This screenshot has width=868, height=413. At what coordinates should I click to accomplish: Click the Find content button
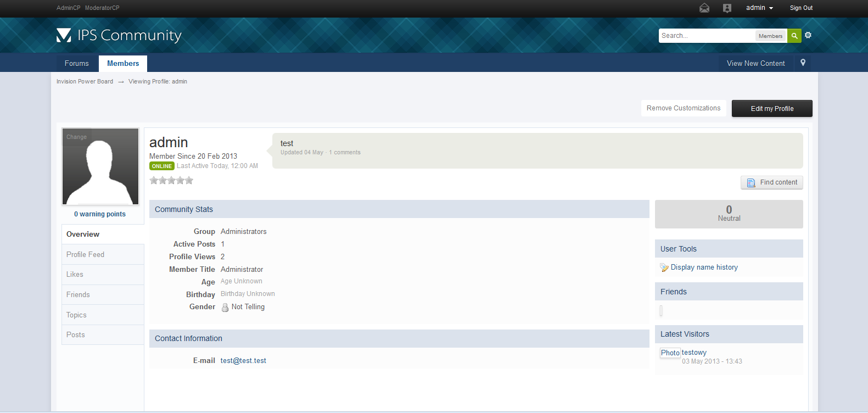(772, 182)
